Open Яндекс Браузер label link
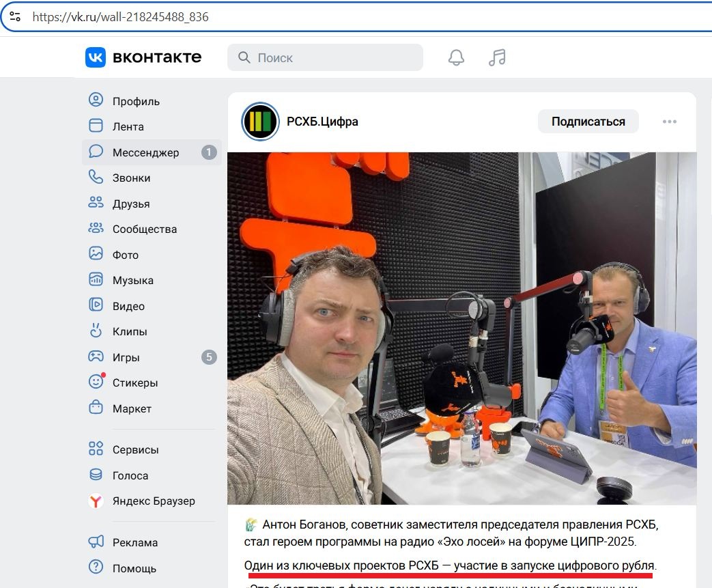The image size is (712, 588). (x=154, y=501)
